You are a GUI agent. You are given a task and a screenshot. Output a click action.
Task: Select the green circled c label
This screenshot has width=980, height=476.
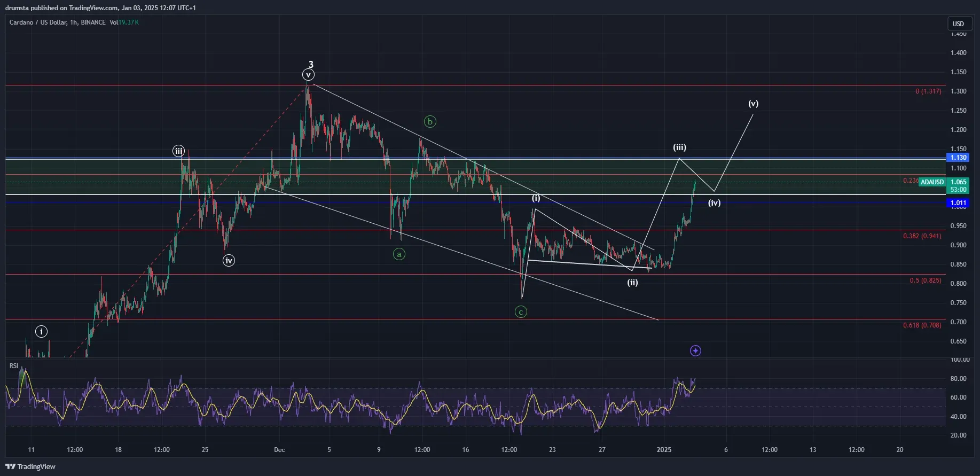coord(521,312)
